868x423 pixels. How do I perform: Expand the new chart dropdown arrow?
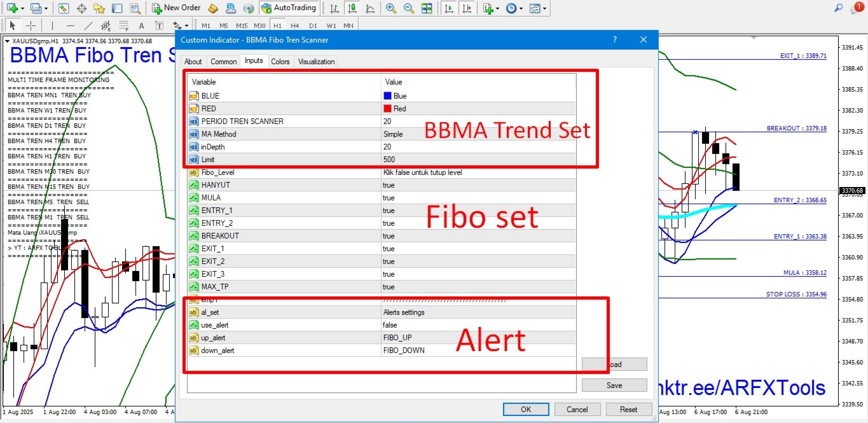pos(23,9)
